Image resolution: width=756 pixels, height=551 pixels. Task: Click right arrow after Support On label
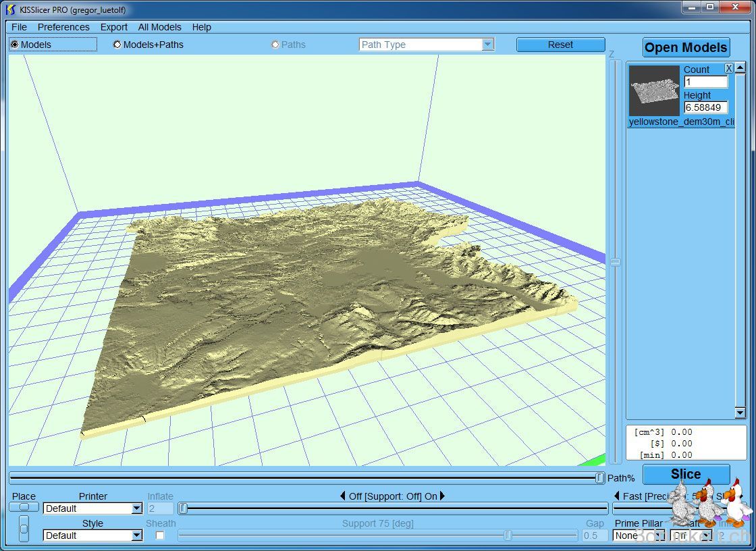(443, 496)
